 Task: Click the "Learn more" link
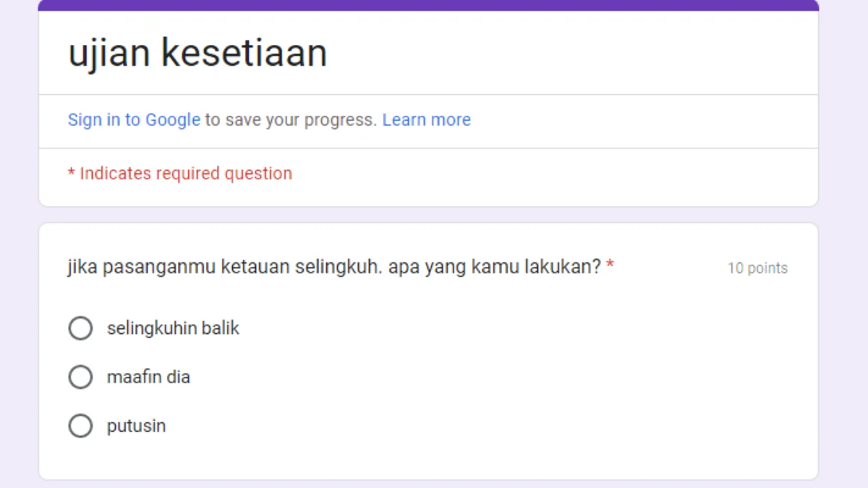[427, 120]
